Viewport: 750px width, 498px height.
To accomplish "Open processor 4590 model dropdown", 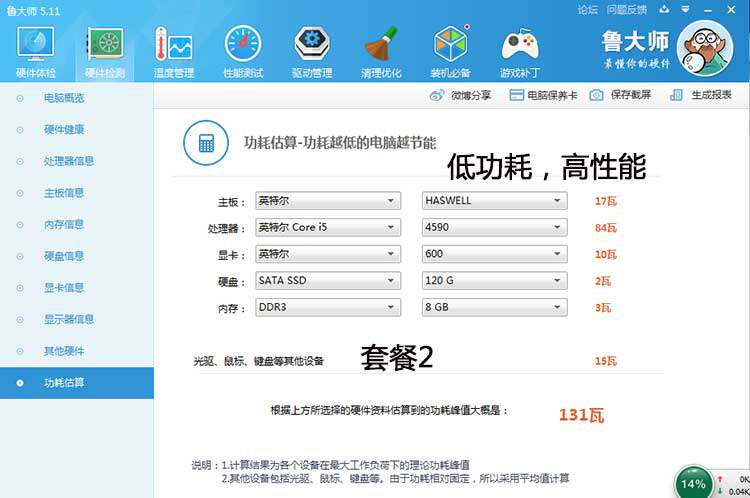I will tap(495, 227).
